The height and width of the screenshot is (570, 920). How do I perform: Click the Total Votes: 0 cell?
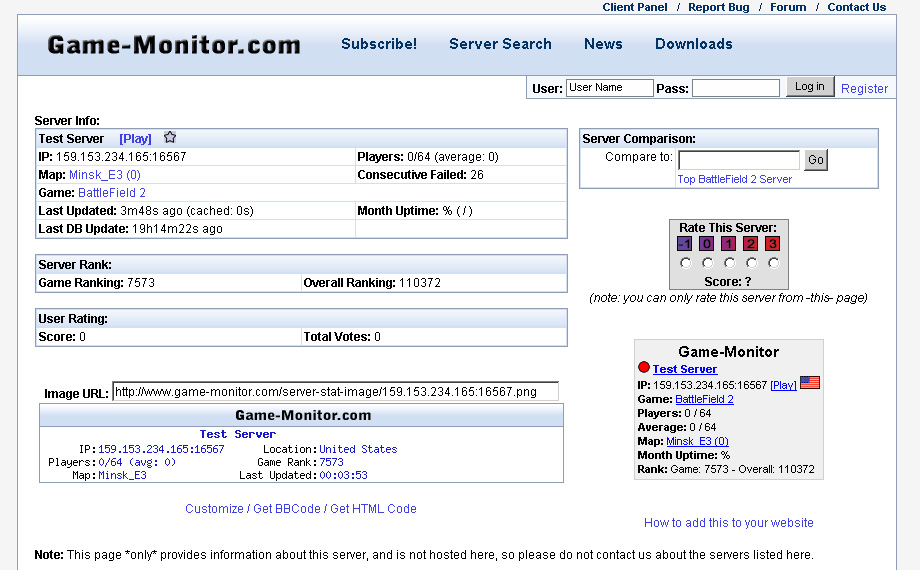pyautogui.click(x=434, y=337)
